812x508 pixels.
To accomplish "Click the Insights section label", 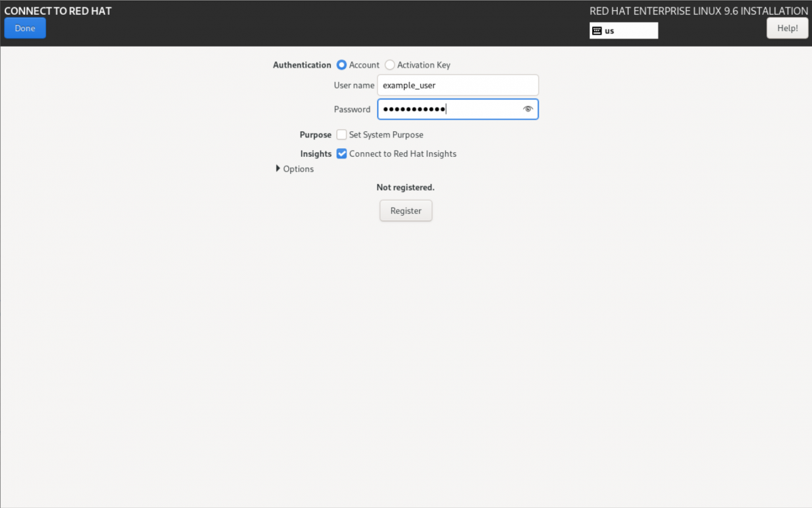I will (x=315, y=154).
